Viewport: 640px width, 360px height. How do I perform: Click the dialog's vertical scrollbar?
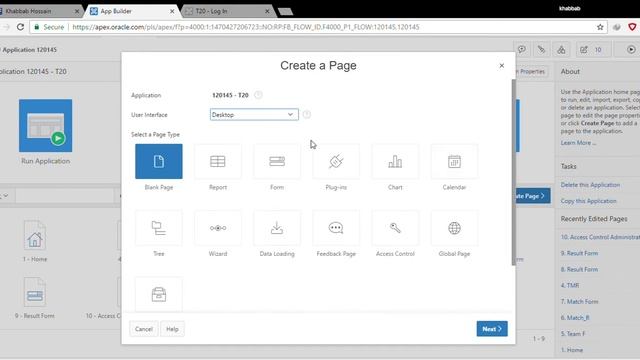[x=513, y=171]
